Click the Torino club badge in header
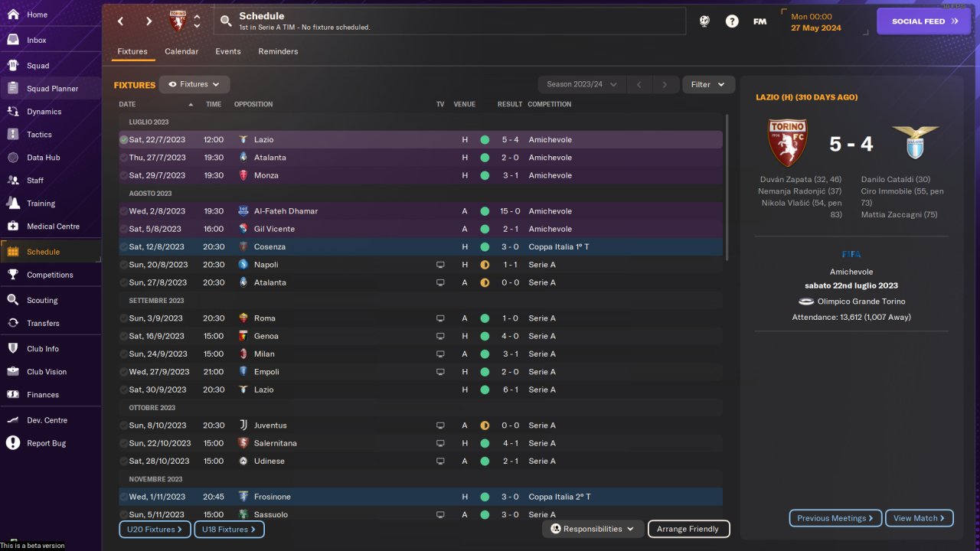The width and height of the screenshot is (980, 551). click(x=178, y=21)
